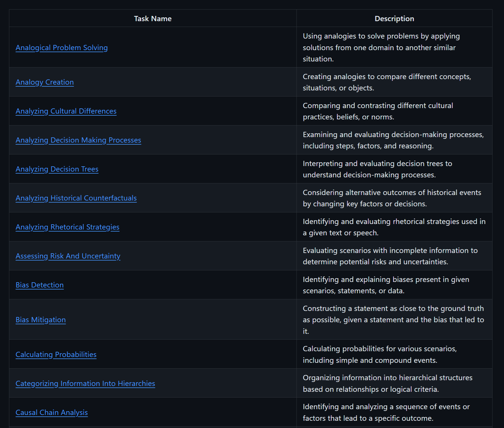This screenshot has width=504, height=428.
Task: Follow the Analyzing Cultural Differences link
Action: coord(66,111)
